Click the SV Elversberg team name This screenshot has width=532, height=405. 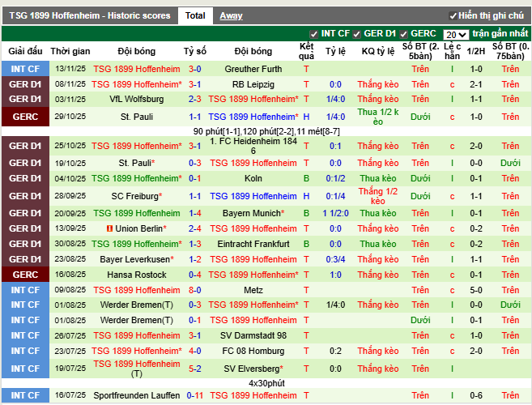click(251, 369)
